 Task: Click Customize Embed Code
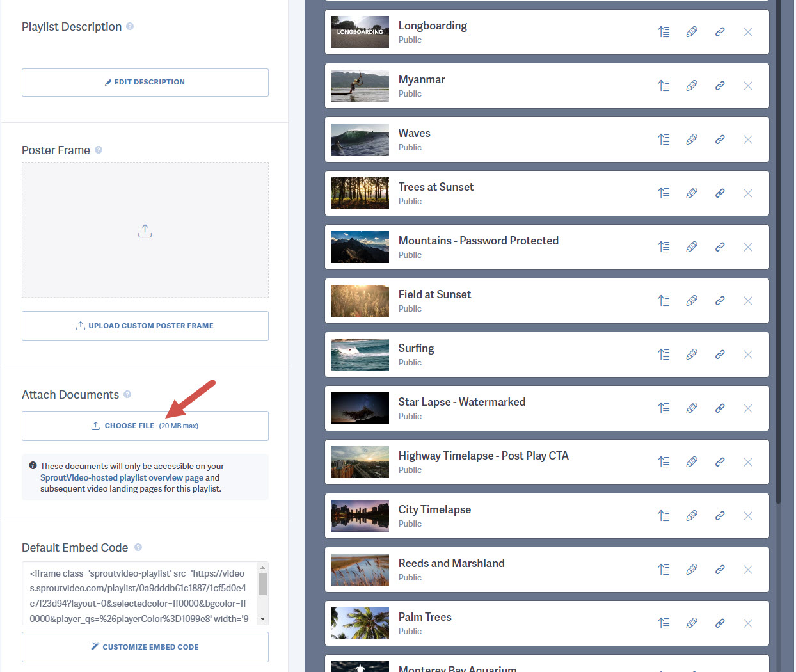pyautogui.click(x=145, y=646)
